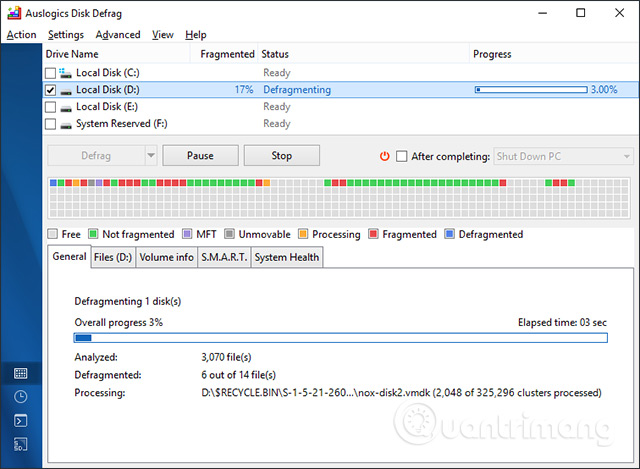Switch to the Files (D:) tab
Viewport: 640px width, 469px height.
(113, 257)
